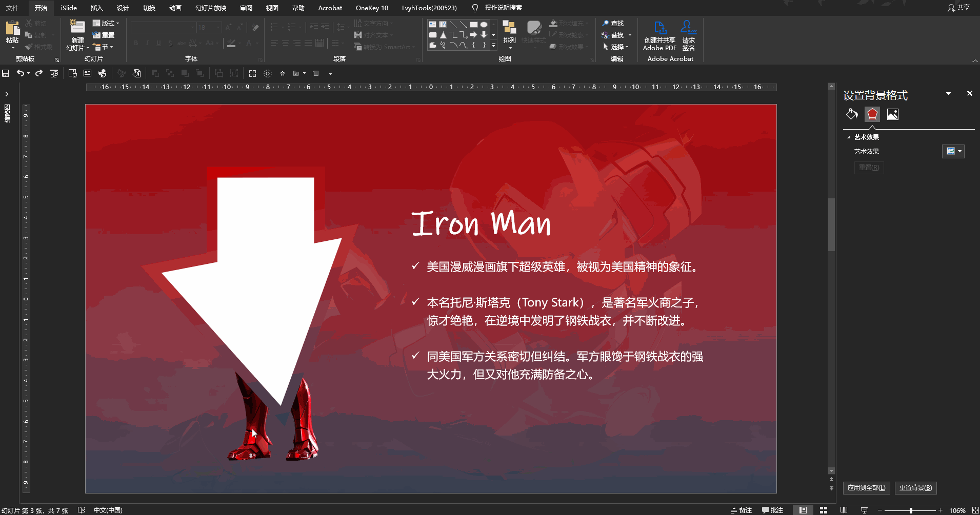Click the Reset (重置) slide button
The image size is (980, 515).
[x=104, y=35]
